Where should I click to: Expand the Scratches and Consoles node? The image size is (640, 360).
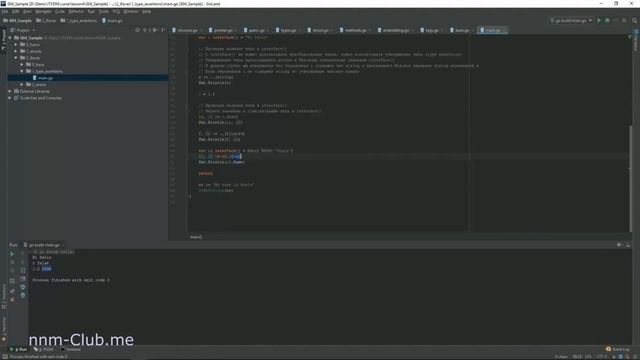pos(10,98)
